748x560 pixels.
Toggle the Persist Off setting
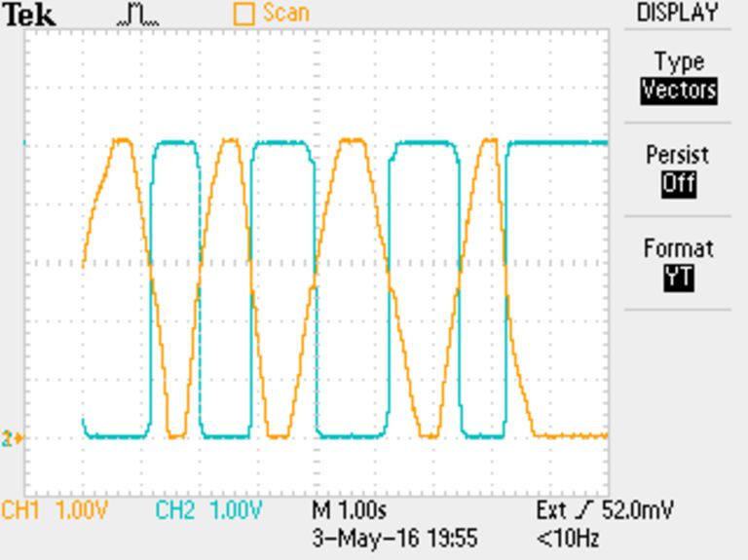click(x=678, y=183)
